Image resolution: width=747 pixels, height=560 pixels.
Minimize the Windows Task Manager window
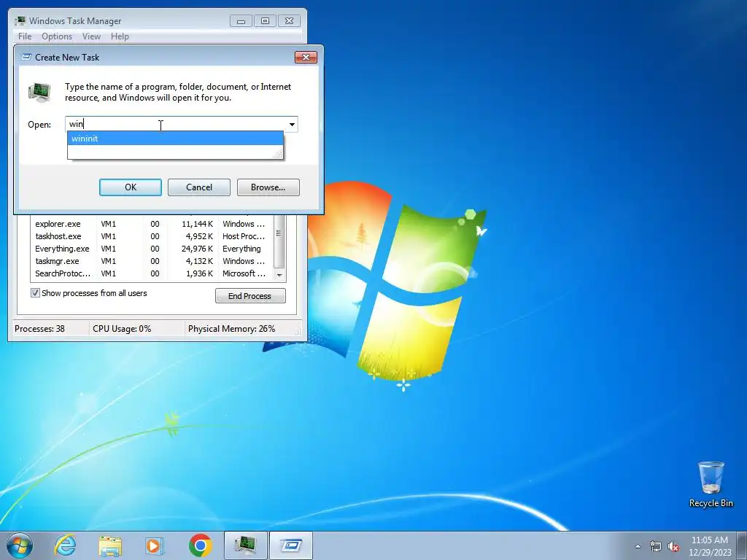click(241, 21)
